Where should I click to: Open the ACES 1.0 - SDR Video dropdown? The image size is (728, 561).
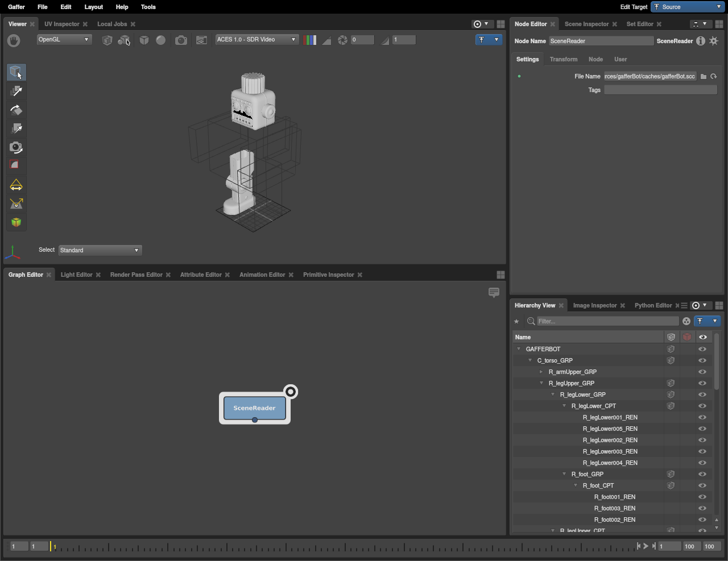pyautogui.click(x=257, y=40)
